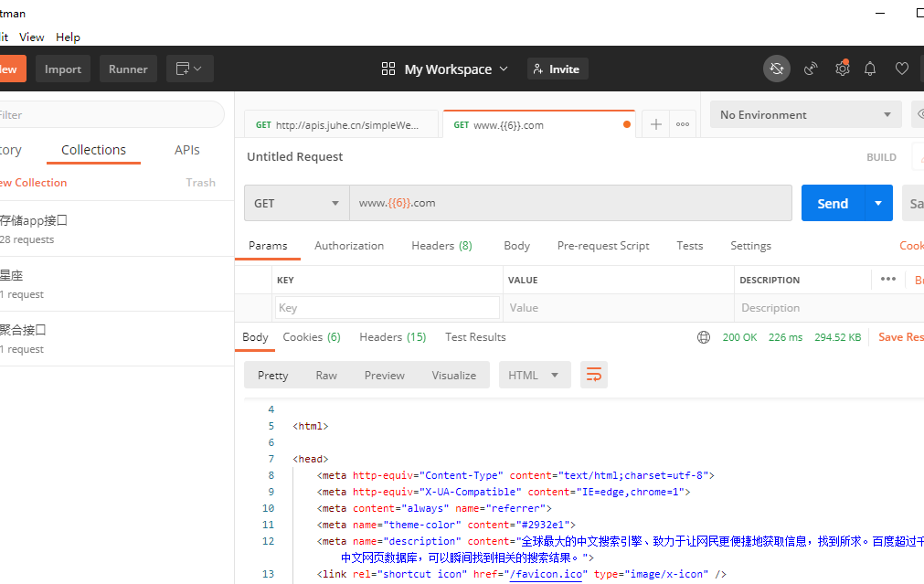Select the apis.juhe.cn request tab
Screen dimensions: 924x584
pyautogui.click(x=342, y=125)
